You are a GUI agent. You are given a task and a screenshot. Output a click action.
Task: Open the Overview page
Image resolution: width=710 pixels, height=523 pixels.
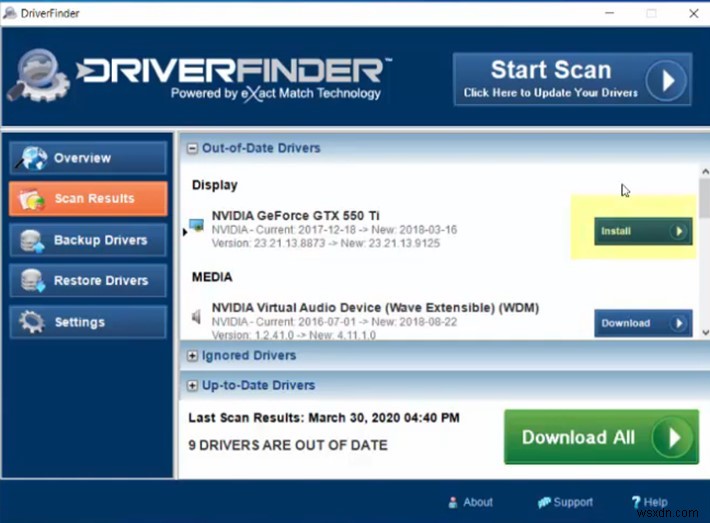pyautogui.click(x=88, y=158)
